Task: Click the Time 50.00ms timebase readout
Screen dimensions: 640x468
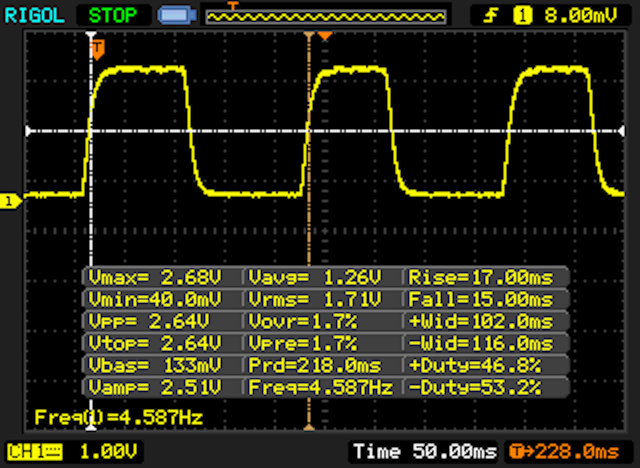Action: tap(425, 452)
